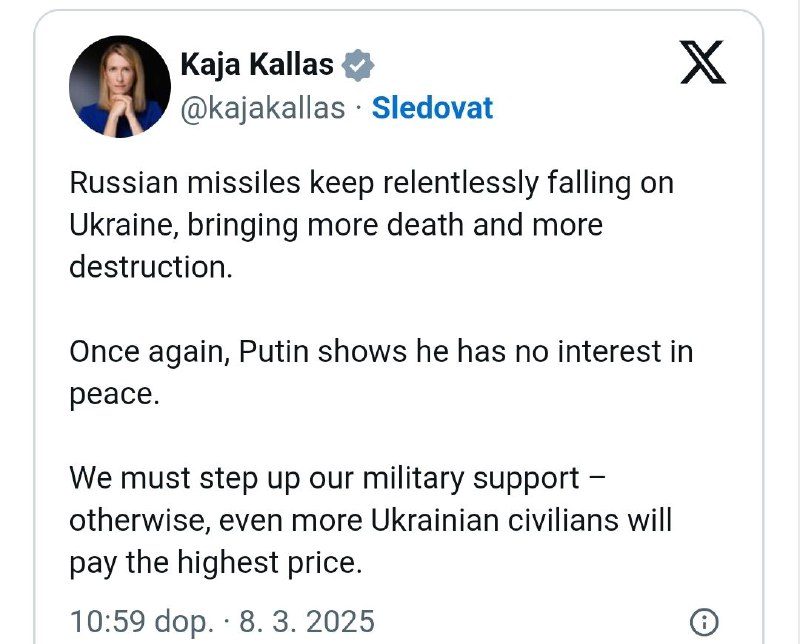This screenshot has width=800, height=644.
Task: Click the paragraph starting "We must step up"
Action: (x=370, y=520)
